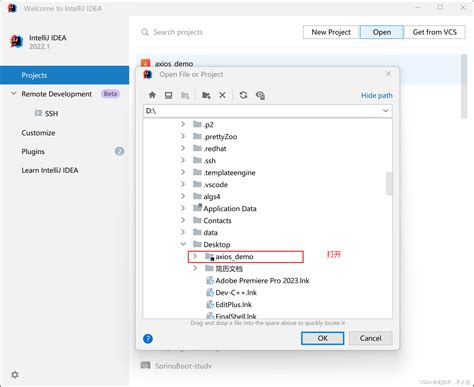Expand the .templateengine folder
This screenshot has height=387, width=474.
coord(183,172)
